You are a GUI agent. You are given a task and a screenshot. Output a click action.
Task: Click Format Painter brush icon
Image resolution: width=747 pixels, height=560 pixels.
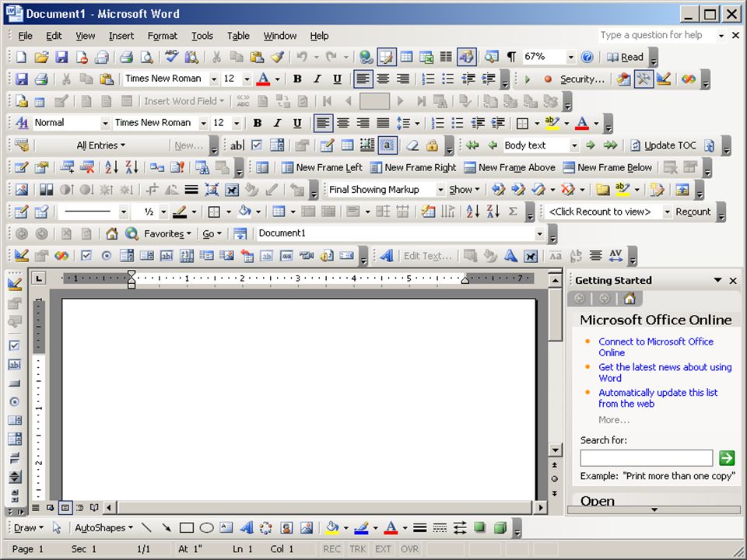277,57
